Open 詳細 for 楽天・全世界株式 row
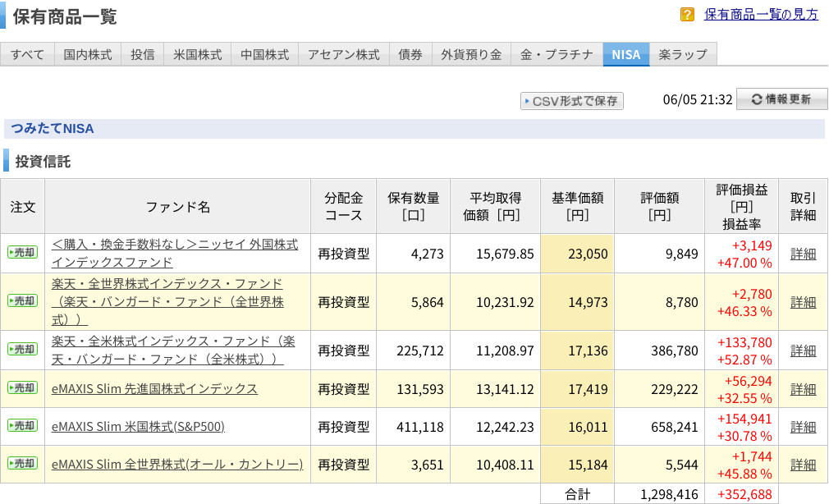This screenshot has width=829, height=504. 803,303
